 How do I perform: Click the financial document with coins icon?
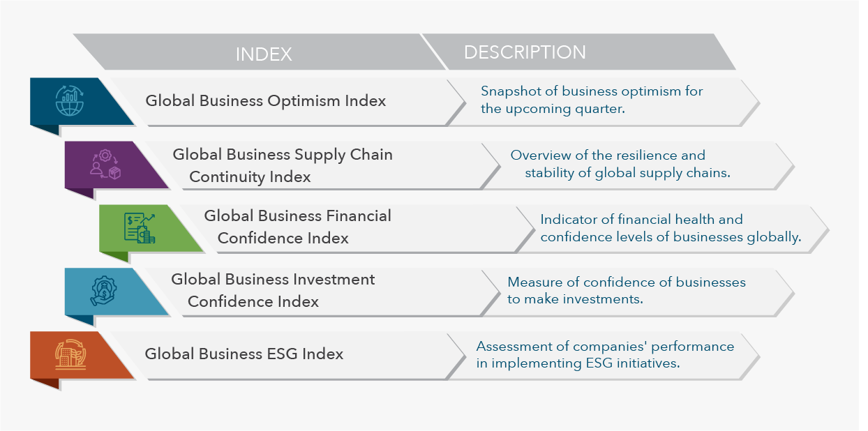pyautogui.click(x=139, y=228)
